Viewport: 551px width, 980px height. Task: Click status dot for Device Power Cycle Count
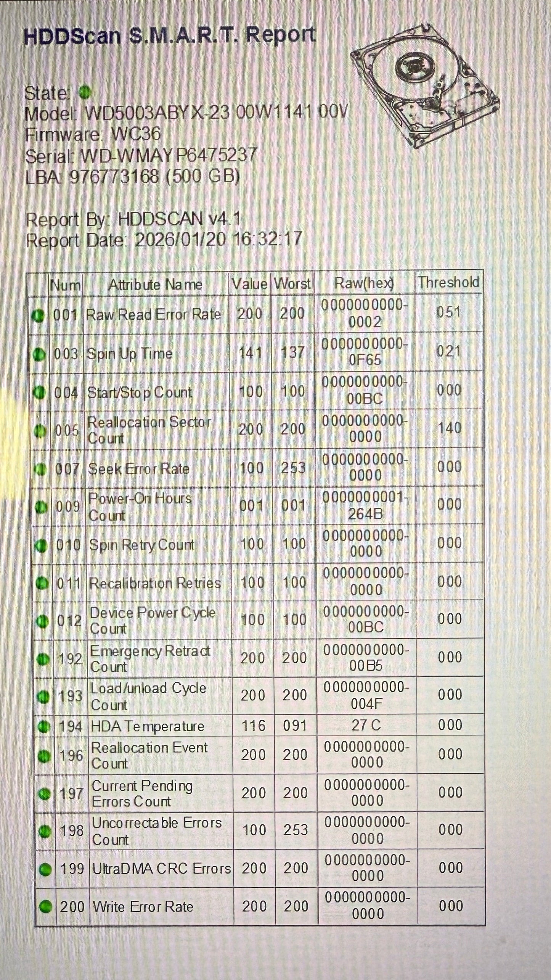point(43,622)
